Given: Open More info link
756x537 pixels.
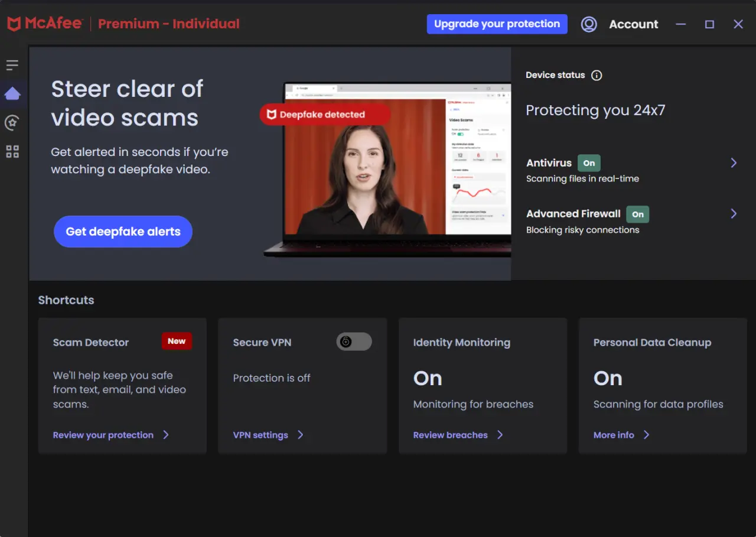Looking at the screenshot, I should pyautogui.click(x=614, y=435).
